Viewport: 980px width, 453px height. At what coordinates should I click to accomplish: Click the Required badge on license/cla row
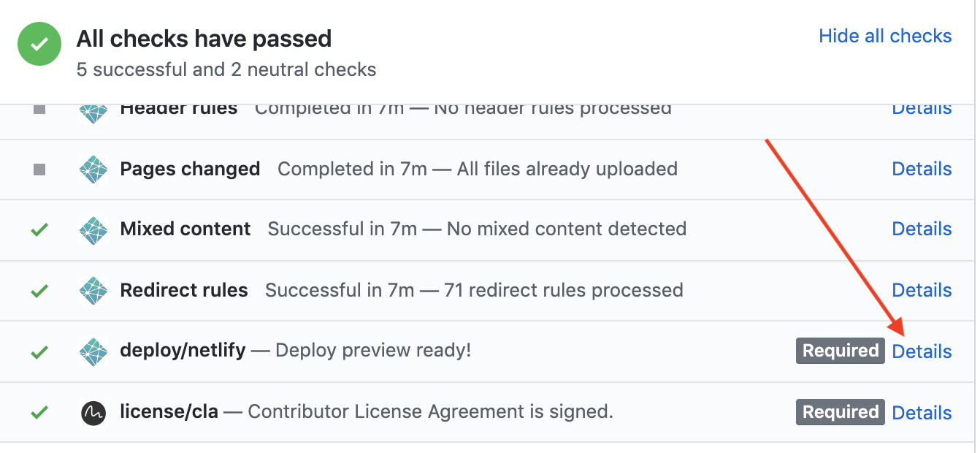tap(841, 412)
